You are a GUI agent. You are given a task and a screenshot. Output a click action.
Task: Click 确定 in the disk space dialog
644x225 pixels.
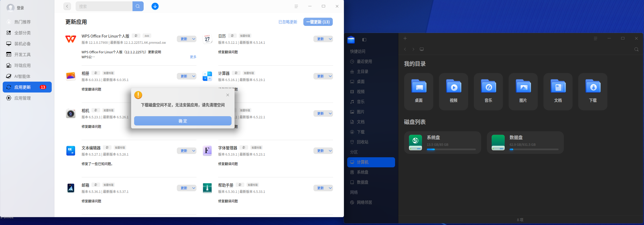[x=183, y=121]
